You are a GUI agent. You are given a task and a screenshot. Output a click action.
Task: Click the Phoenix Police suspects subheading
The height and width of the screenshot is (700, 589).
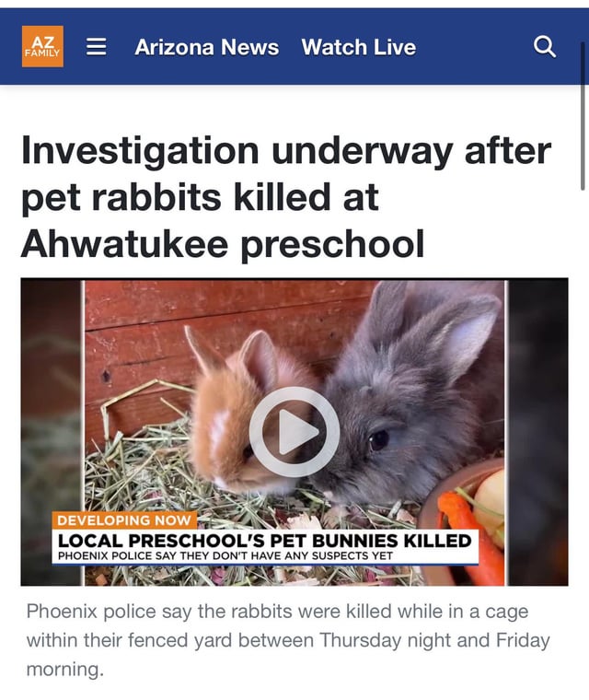point(225,556)
